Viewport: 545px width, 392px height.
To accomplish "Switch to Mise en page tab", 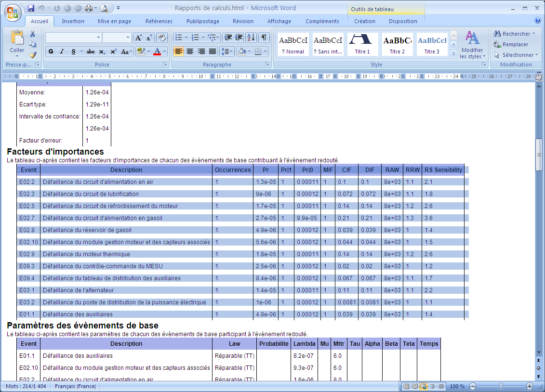I will coord(114,21).
